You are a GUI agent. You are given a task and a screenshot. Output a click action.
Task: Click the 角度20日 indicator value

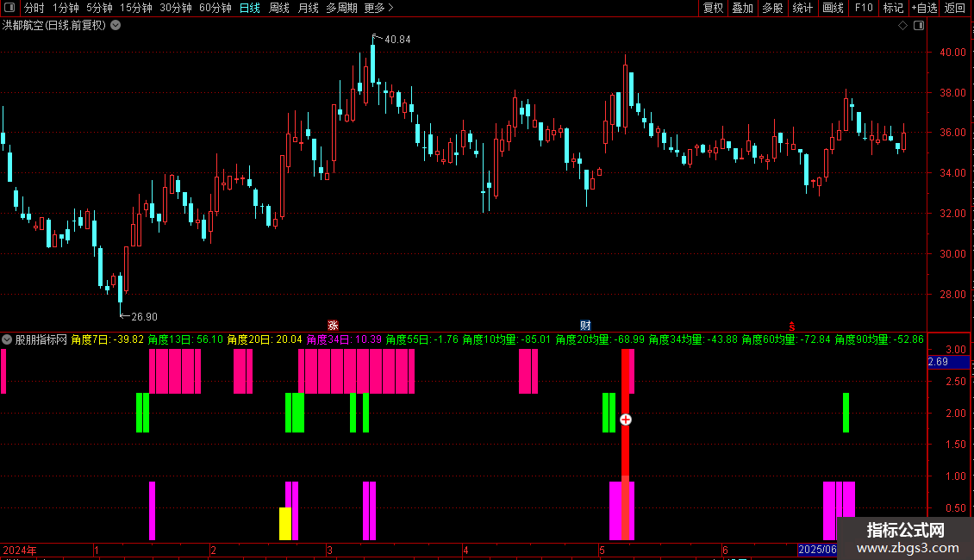[x=265, y=339]
